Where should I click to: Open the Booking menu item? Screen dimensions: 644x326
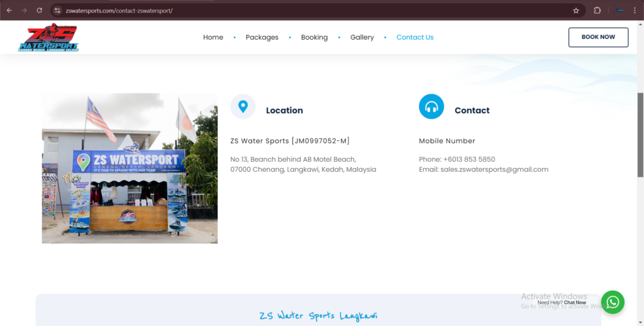(x=314, y=37)
